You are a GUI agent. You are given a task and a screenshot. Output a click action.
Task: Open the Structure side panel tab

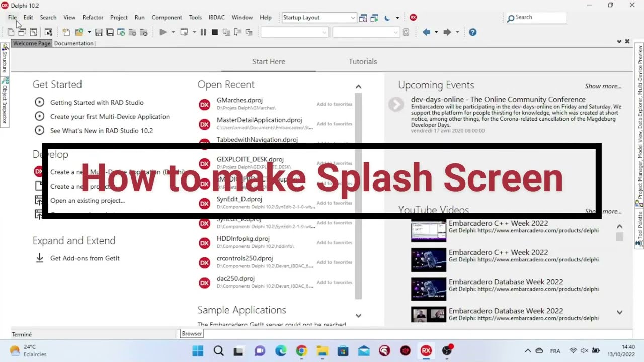(x=5, y=58)
